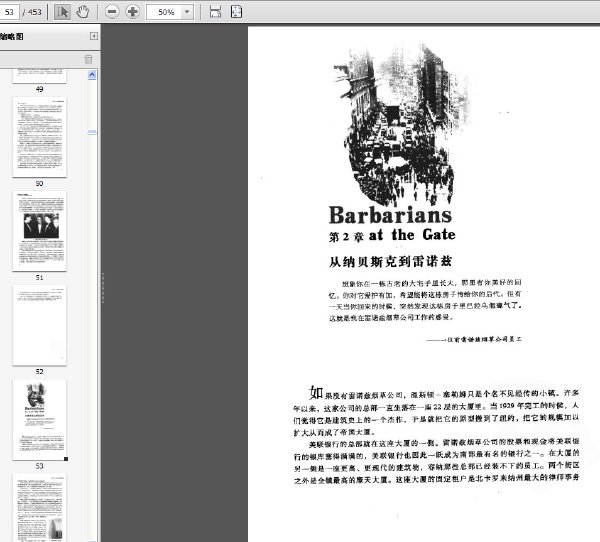Open page 51 thumbnail with photo
The image size is (600, 542).
pyautogui.click(x=39, y=231)
